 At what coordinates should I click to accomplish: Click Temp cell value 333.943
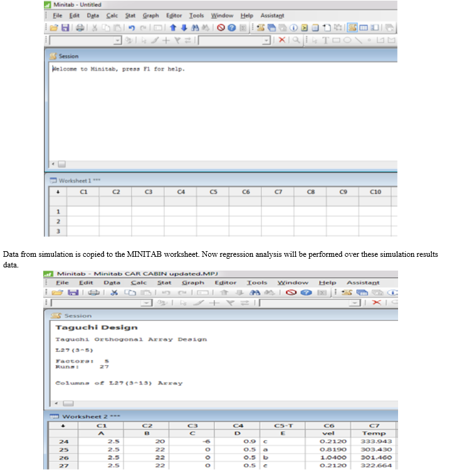(374, 442)
